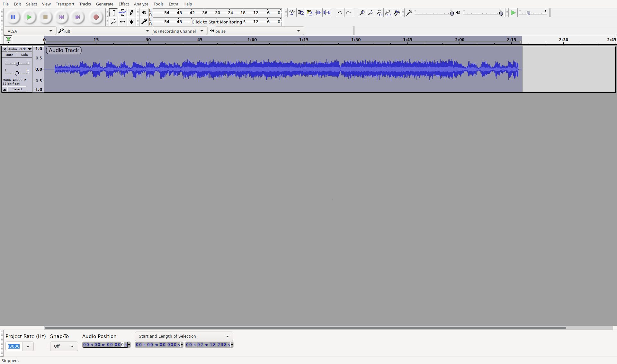Skip to end of the project
This screenshot has width=617, height=364.
point(77,17)
